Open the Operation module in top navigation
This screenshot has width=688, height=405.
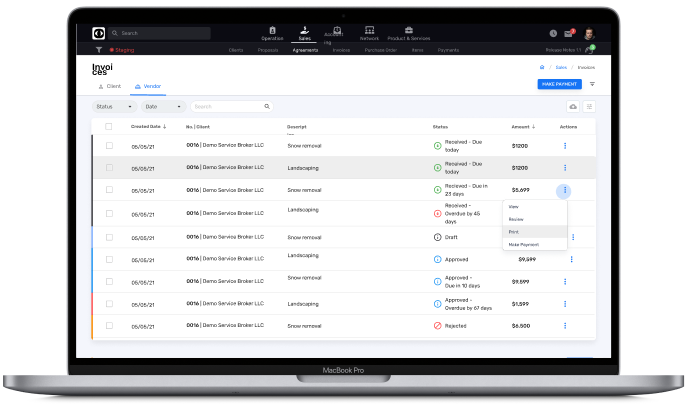click(x=273, y=33)
